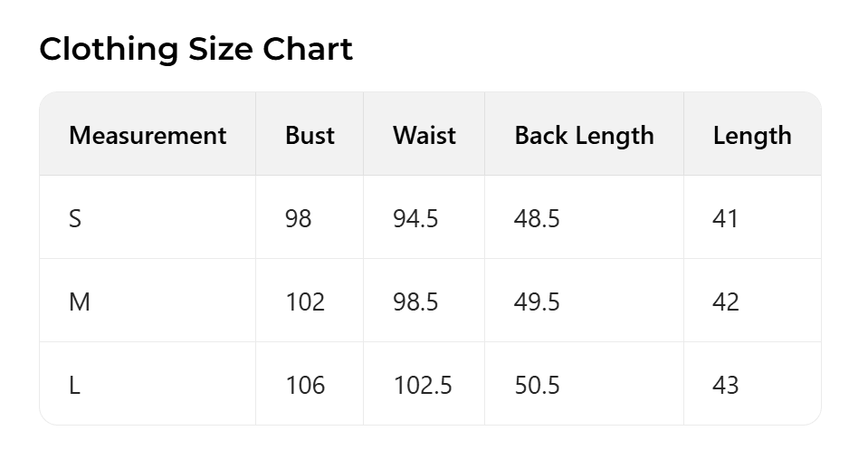Click bust value 98 for size S
Viewport: 868px width, 450px height.
click(x=298, y=219)
